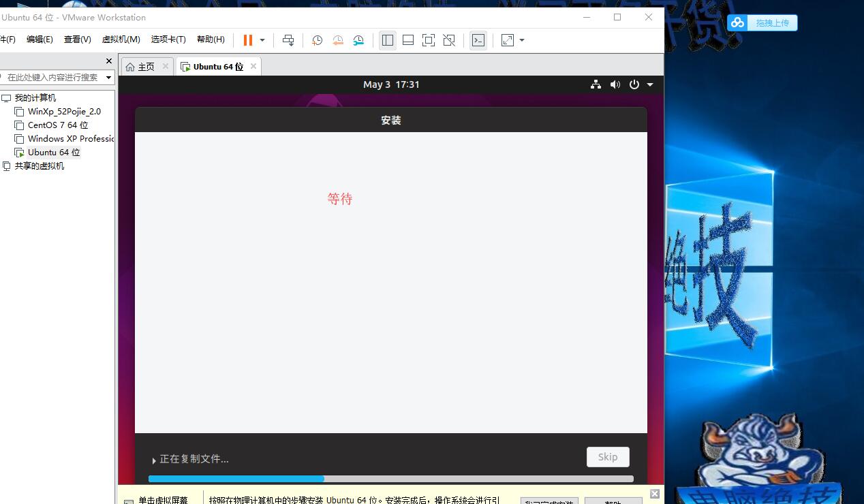
Task: Click the Unity mode toolbar icon
Action: (x=449, y=40)
